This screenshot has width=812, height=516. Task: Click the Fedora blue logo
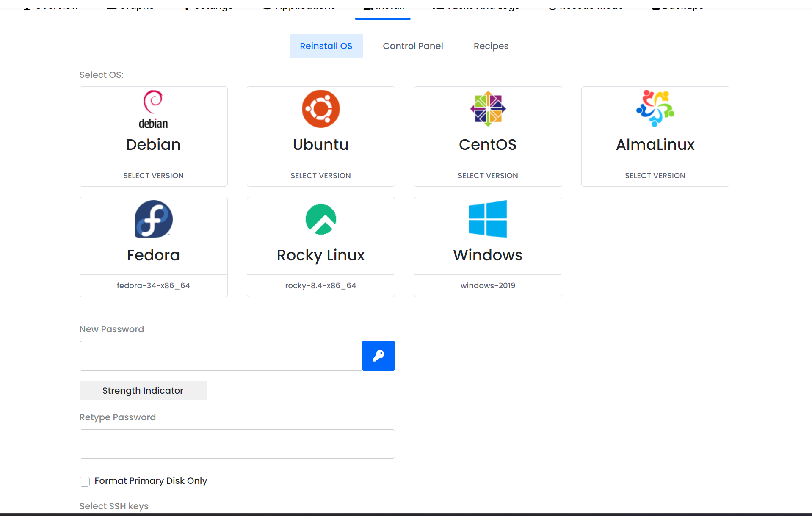pyautogui.click(x=153, y=219)
